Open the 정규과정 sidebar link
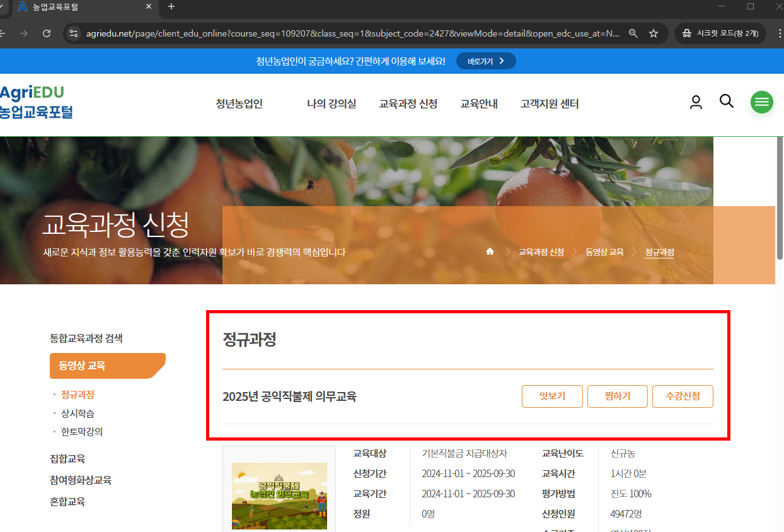The height and width of the screenshot is (532, 784). coord(77,395)
